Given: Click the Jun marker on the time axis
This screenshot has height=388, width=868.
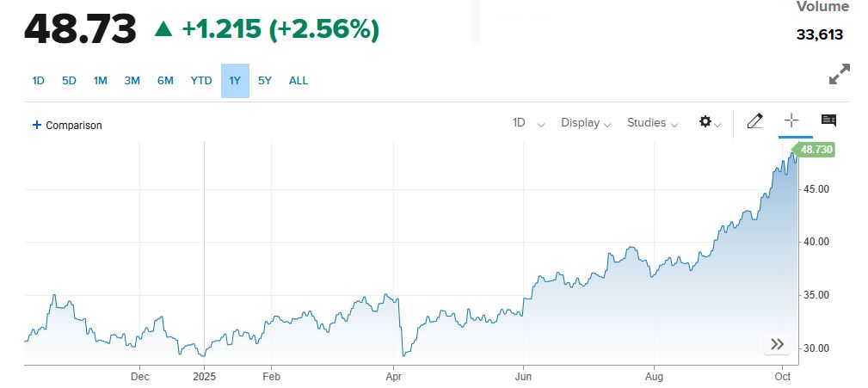Looking at the screenshot, I should coord(523,376).
